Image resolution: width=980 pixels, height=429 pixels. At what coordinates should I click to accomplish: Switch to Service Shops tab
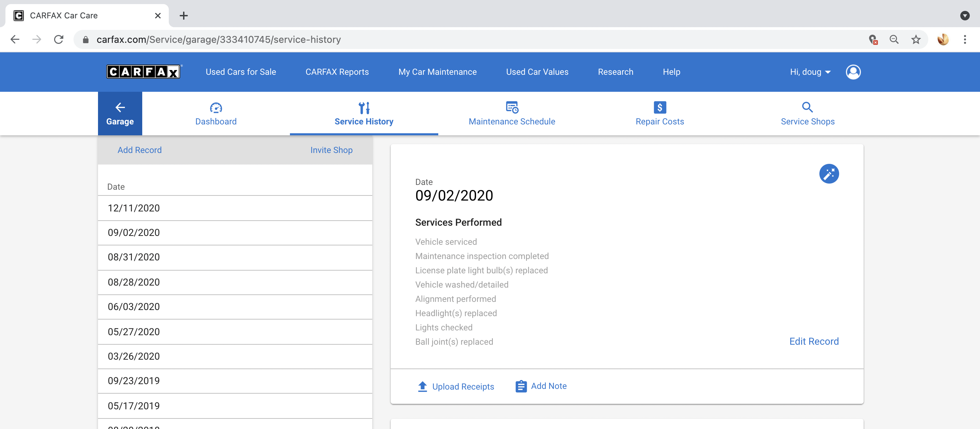pyautogui.click(x=807, y=114)
